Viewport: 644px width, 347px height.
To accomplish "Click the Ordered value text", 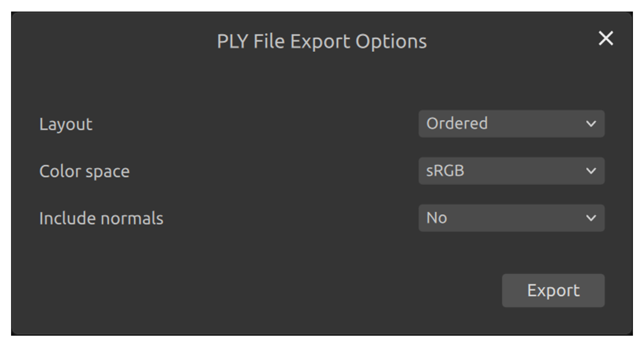I will [x=457, y=123].
